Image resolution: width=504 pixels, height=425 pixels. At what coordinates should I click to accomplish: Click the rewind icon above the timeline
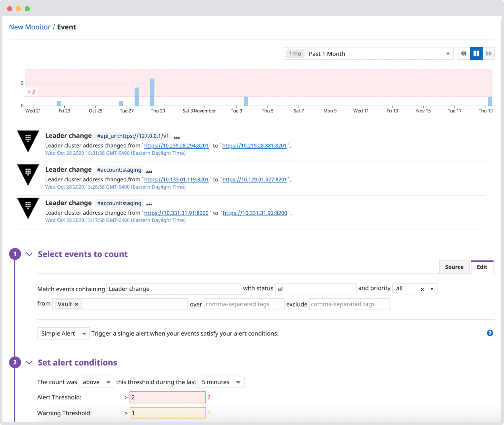464,53
